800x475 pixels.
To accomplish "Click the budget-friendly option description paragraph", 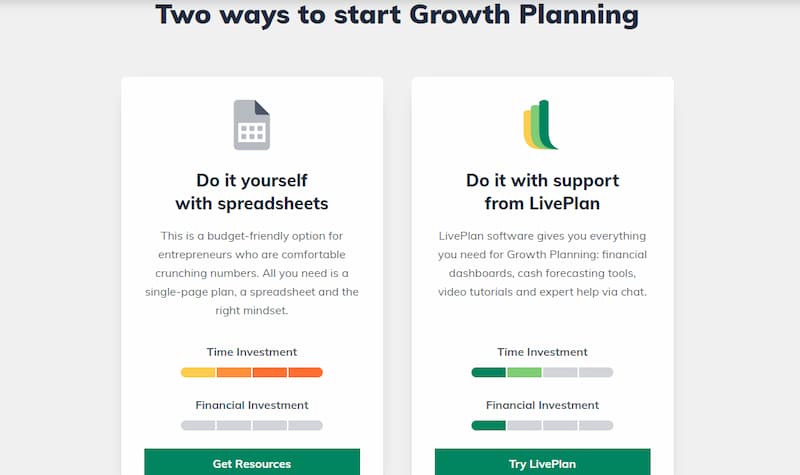I will pos(252,273).
